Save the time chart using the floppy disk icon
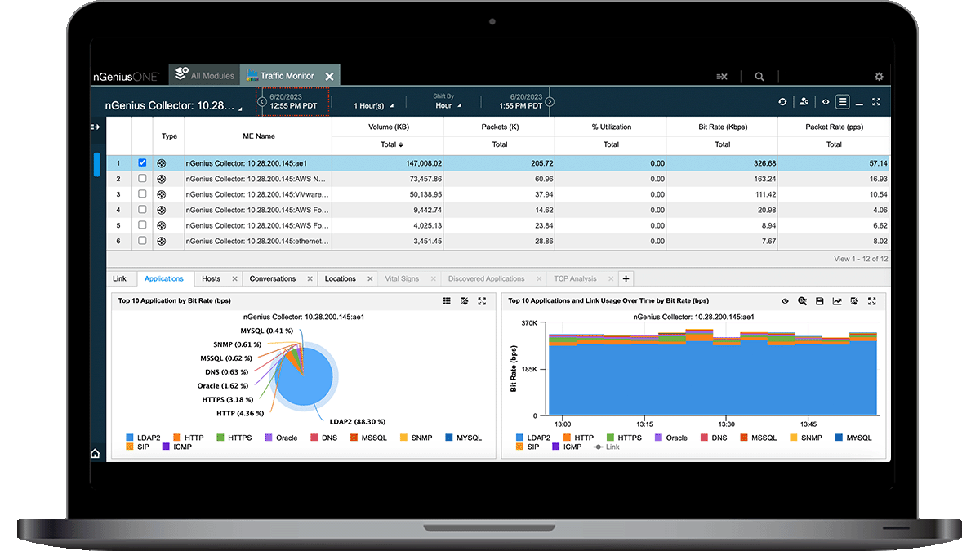This screenshot has height=551, width=980. pyautogui.click(x=820, y=301)
